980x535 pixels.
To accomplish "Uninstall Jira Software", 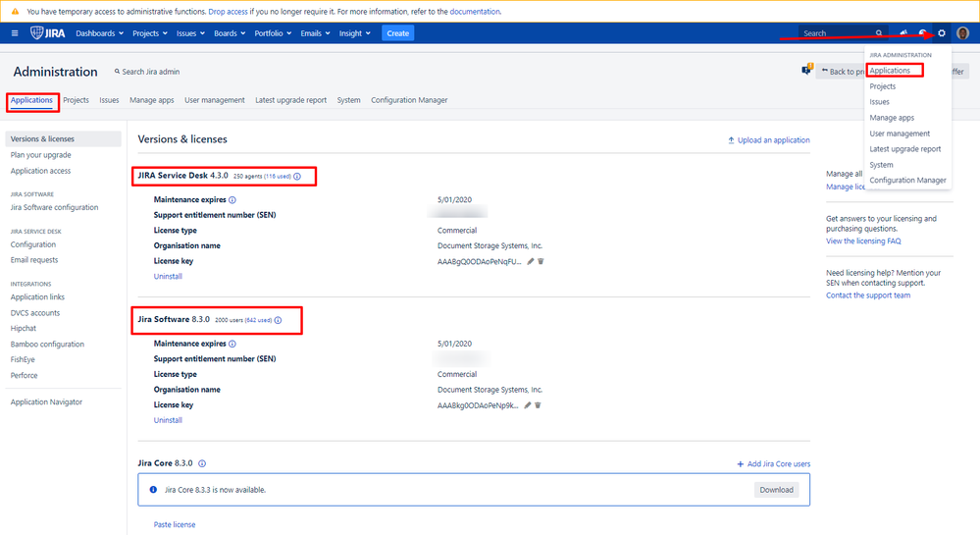I will pos(168,420).
